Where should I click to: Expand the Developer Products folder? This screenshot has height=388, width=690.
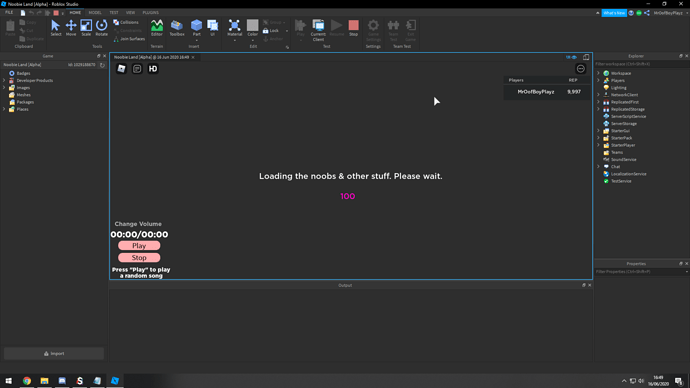pyautogui.click(x=4, y=81)
